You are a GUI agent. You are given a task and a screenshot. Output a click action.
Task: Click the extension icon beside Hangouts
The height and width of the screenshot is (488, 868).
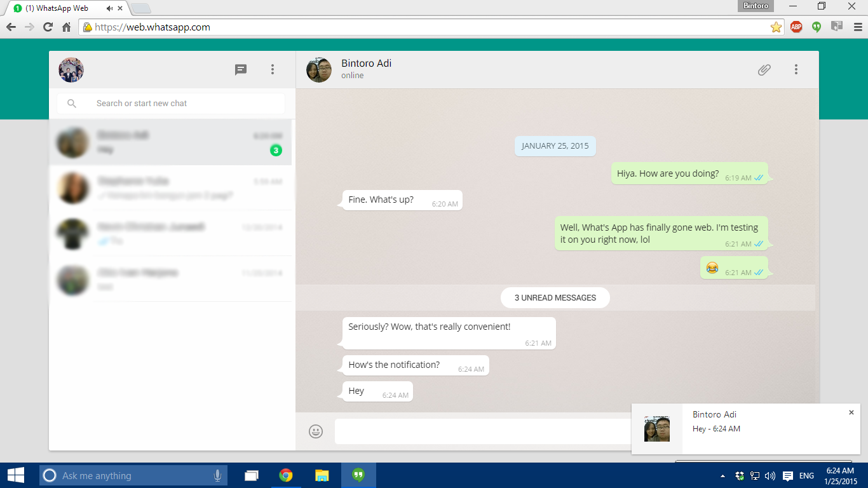coord(837,27)
